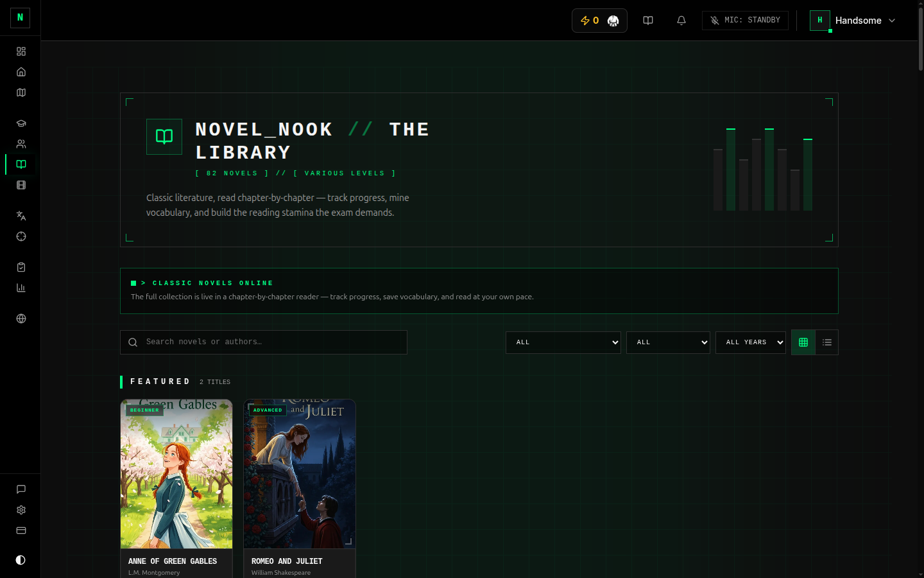Click the book emblem beside NOVEL_NOOK title
The width and height of the screenshot is (924, 578).
tap(164, 137)
